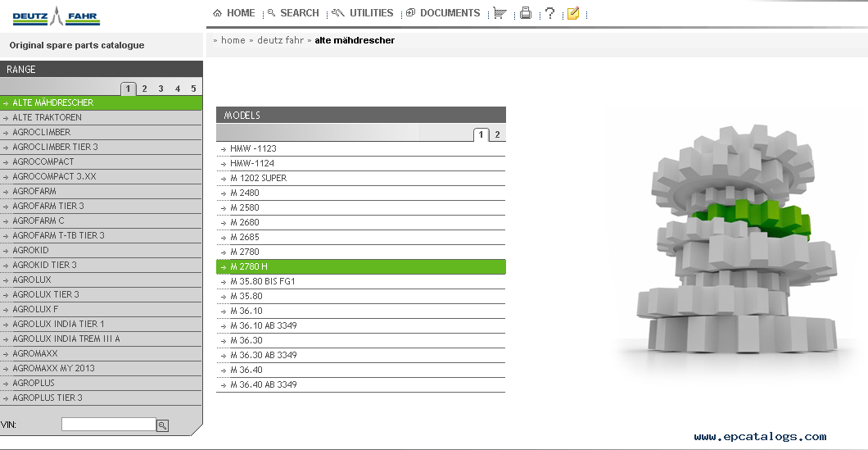868x450 pixels.
Task: Switch to Range page 4 tab
Action: 177,89
